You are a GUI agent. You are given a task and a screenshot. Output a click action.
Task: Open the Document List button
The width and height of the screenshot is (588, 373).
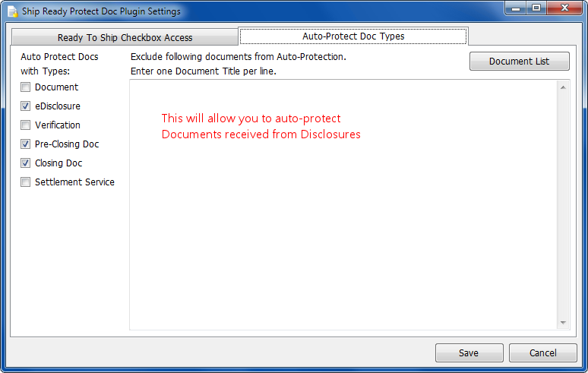520,61
